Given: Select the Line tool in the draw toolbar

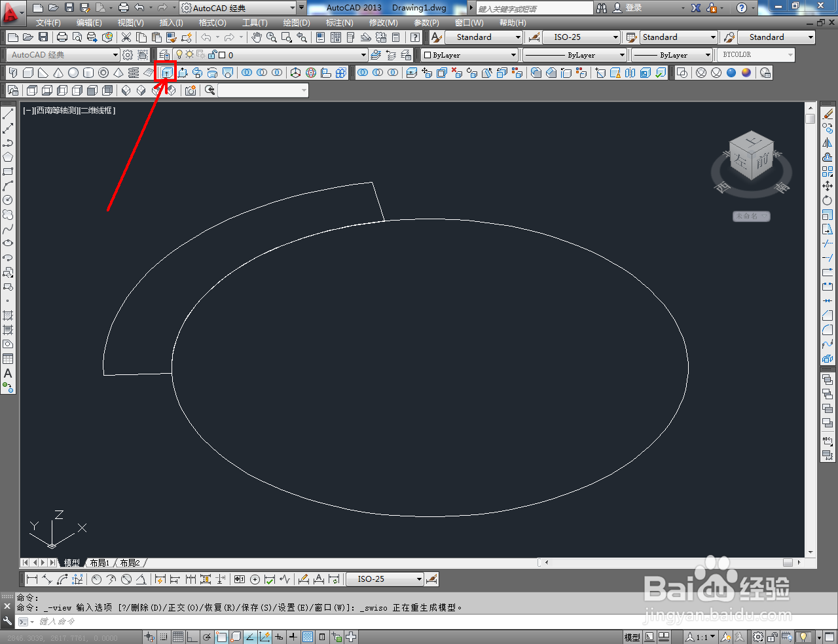Looking at the screenshot, I should pyautogui.click(x=8, y=114).
